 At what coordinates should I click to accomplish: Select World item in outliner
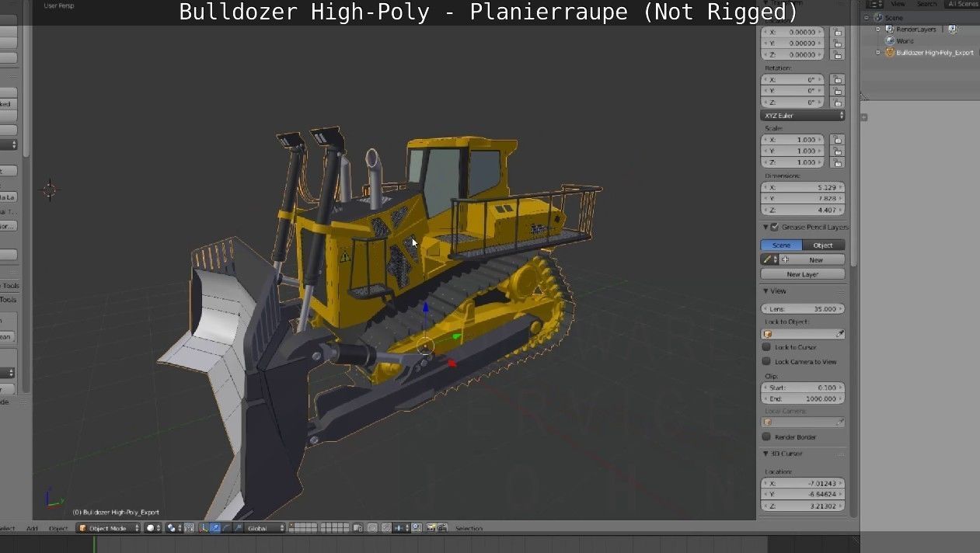coord(905,41)
